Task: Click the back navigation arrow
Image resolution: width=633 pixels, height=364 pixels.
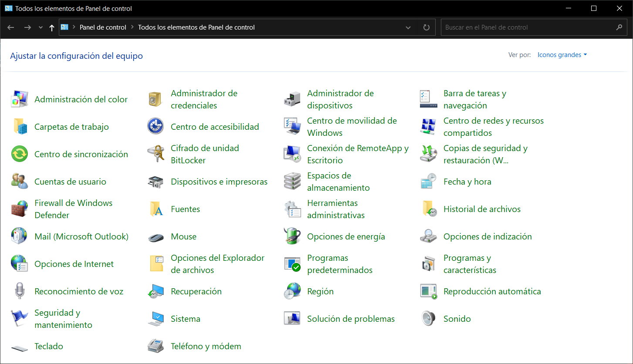Action: (x=10, y=27)
